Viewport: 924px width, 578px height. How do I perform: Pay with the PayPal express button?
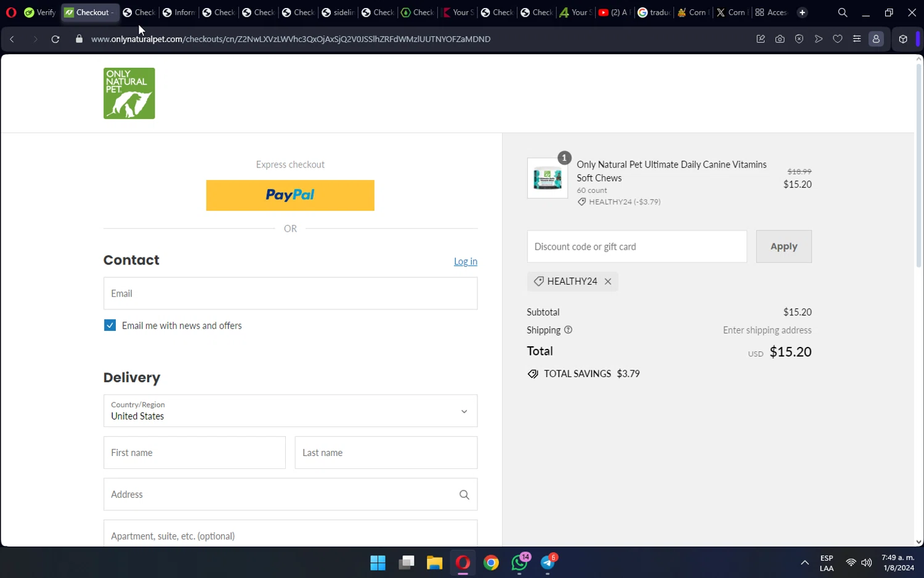[x=290, y=195]
